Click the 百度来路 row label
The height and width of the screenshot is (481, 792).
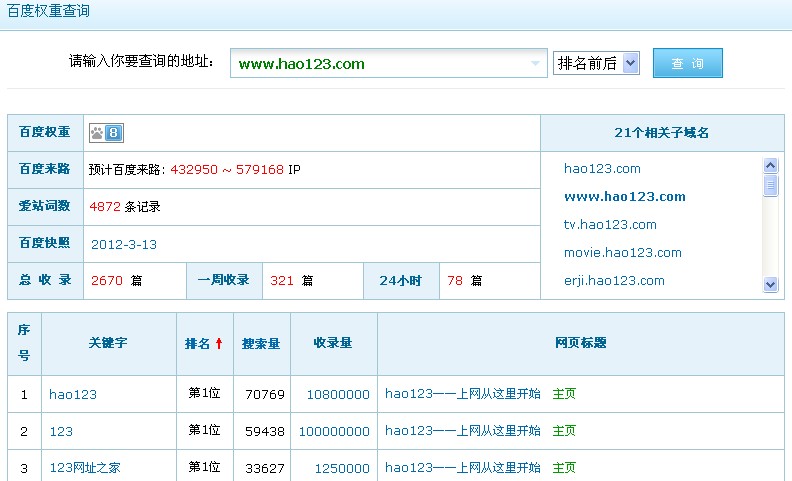click(44, 169)
